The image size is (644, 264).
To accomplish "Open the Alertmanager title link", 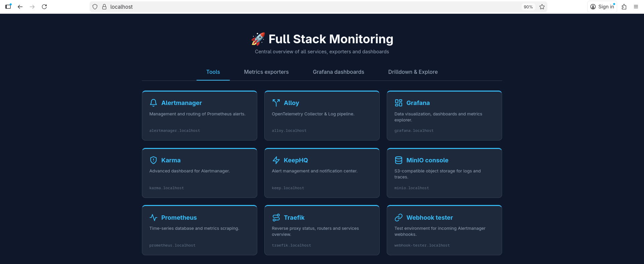I will [x=181, y=103].
